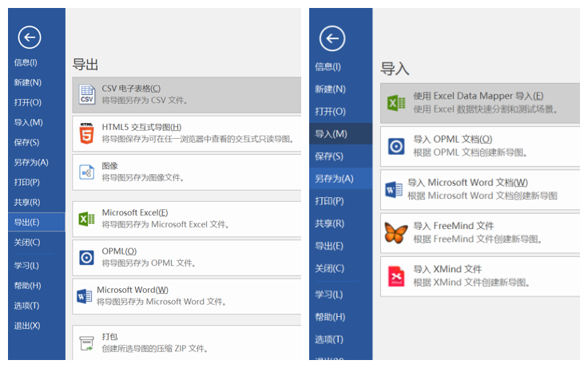
Task: Click 另存为(A) in the Export window sidebar
Action: coord(31,162)
